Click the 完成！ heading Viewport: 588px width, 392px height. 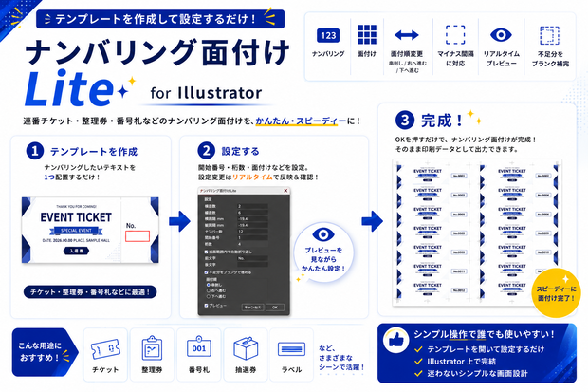coord(442,121)
